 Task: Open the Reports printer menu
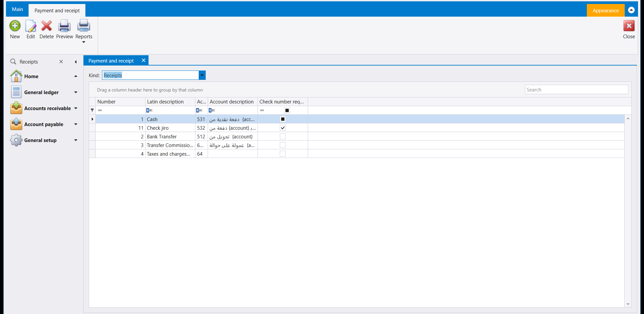point(84,26)
